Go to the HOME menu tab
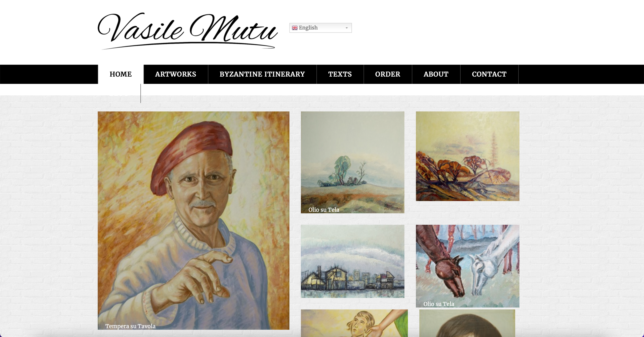Viewport: 644px width, 337px height. coord(121,74)
